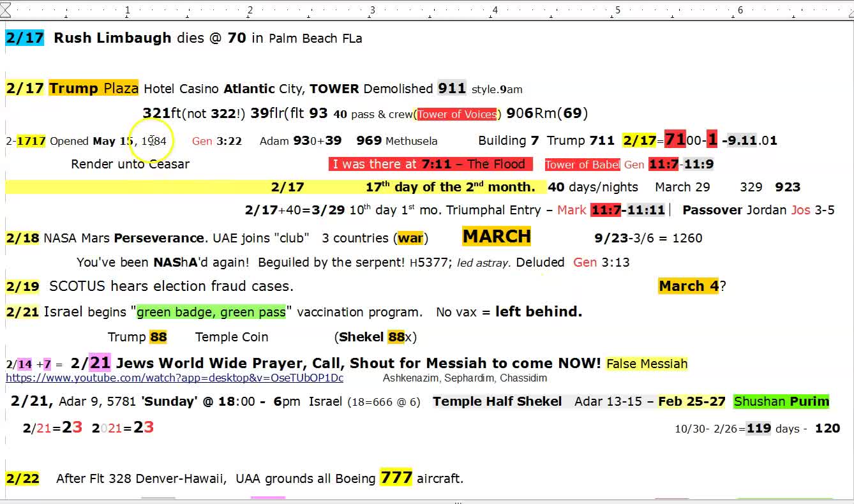The height and width of the screenshot is (504, 854).
Task: Click the ruler at the 5 inch mark
Action: tap(617, 10)
